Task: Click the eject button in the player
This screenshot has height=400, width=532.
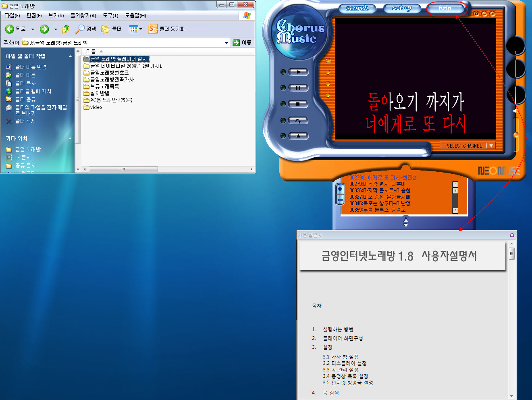Action: [x=298, y=136]
